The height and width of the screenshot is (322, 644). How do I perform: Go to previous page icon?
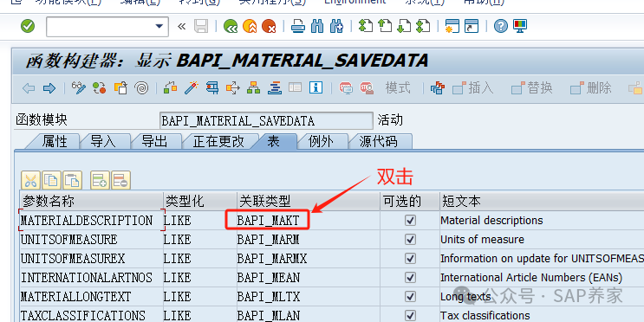[x=385, y=27]
